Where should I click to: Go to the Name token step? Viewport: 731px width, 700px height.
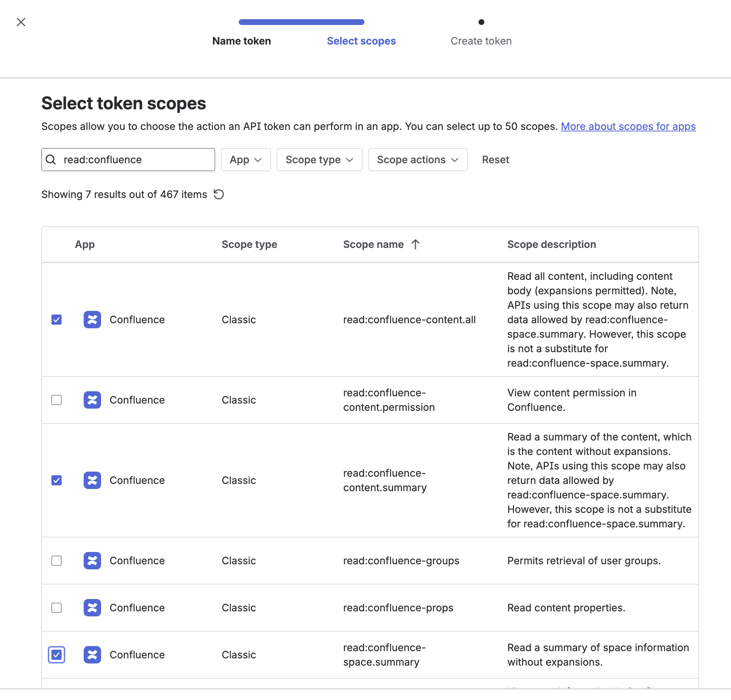(241, 41)
